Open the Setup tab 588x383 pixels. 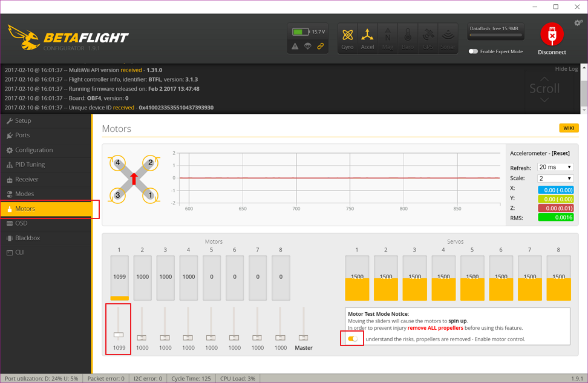tap(45, 120)
